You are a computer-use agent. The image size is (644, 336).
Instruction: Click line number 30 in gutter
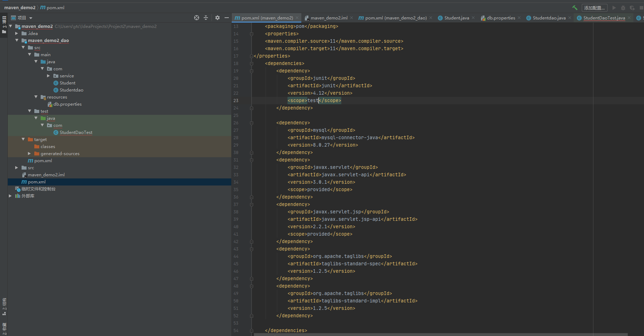click(x=236, y=153)
